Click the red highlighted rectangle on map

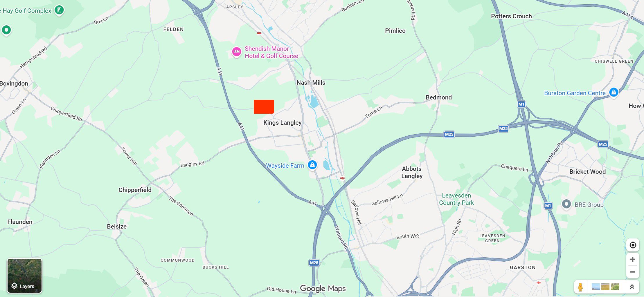pyautogui.click(x=264, y=107)
